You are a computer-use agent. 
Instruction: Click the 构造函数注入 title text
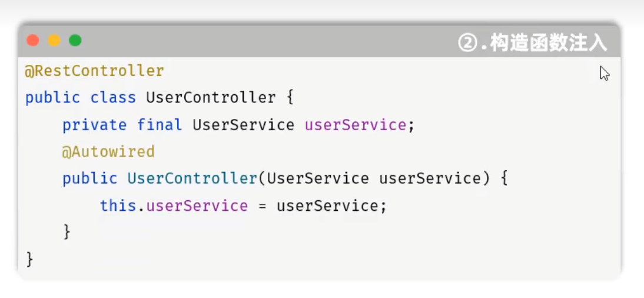[548, 43]
